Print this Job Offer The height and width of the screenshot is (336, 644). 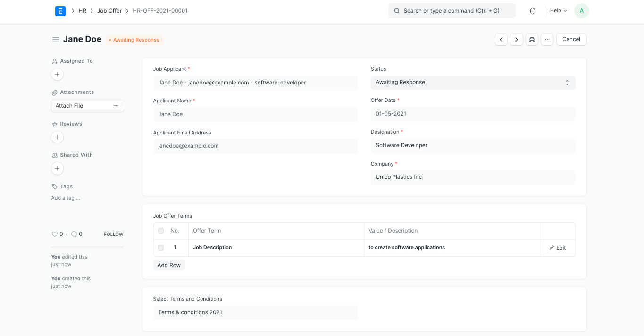532,39
